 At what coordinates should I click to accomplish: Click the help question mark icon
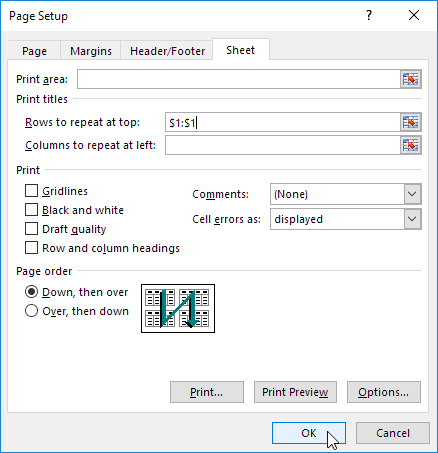tap(369, 15)
